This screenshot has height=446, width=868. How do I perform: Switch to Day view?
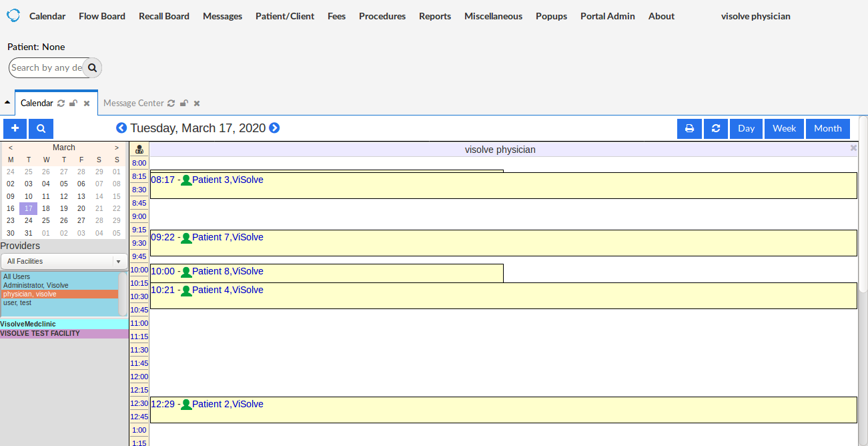pos(746,128)
